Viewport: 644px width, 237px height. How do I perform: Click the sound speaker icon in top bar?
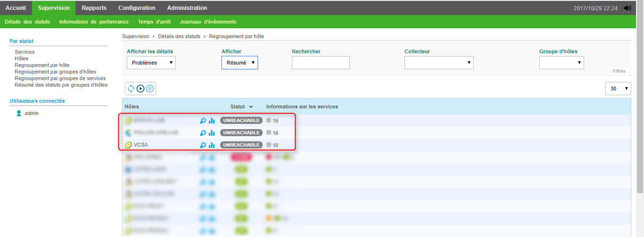coord(627,8)
